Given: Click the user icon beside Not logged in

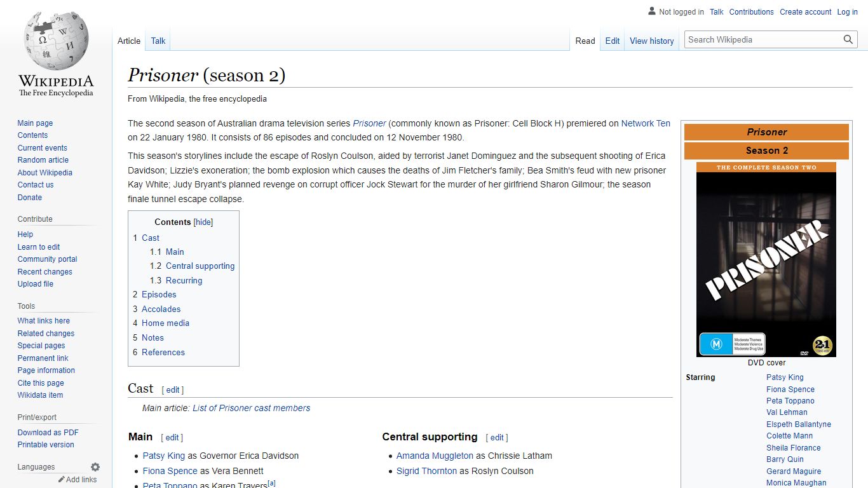Looking at the screenshot, I should (651, 11).
